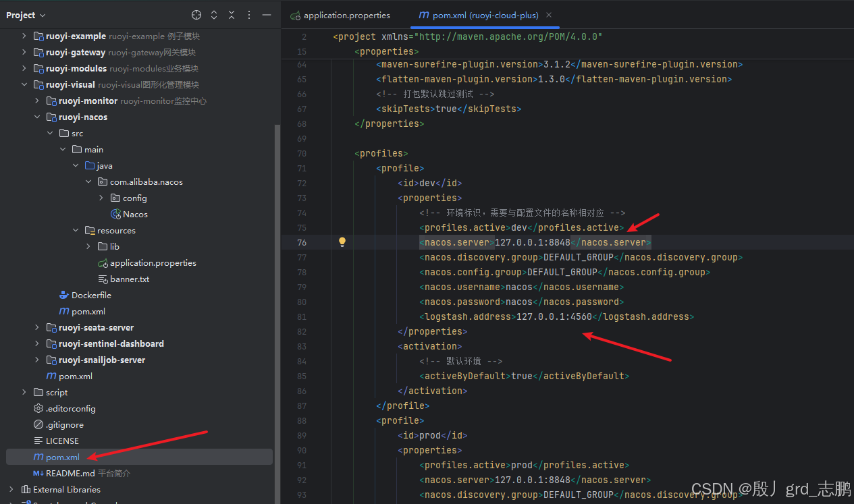Screen dimensions: 854x504
Task: Select the .gitignore file
Action: (x=65, y=424)
